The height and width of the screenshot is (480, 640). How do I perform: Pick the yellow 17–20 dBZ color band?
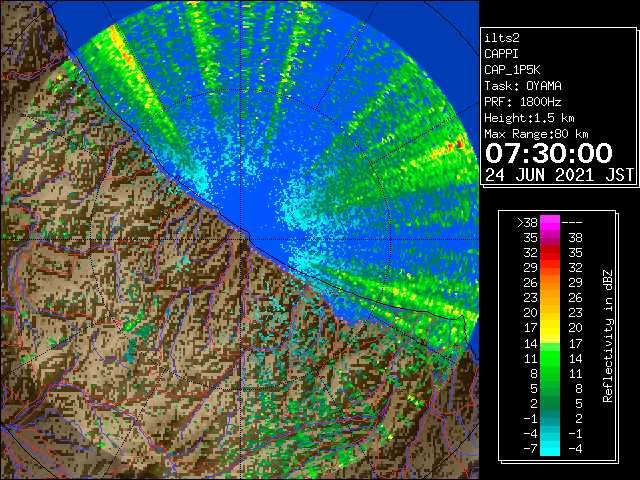(x=550, y=328)
